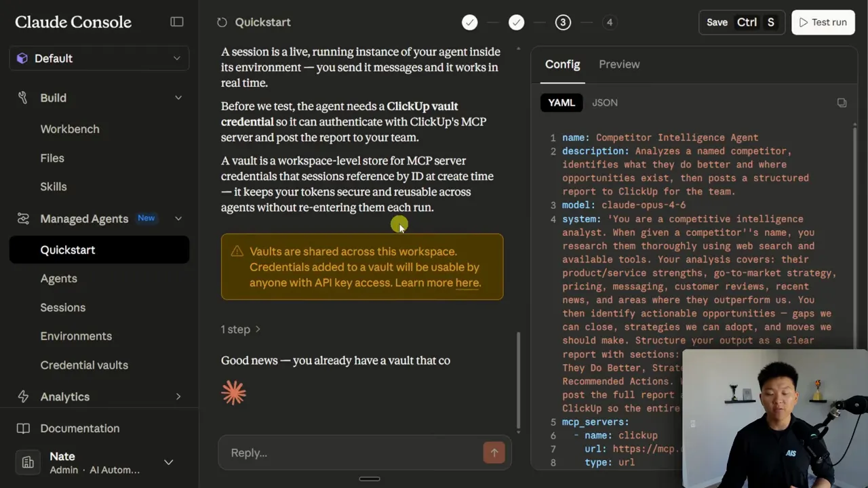This screenshot has height=488, width=868.
Task: Click the 'mcp_servers:' line in config
Action: pyautogui.click(x=595, y=422)
